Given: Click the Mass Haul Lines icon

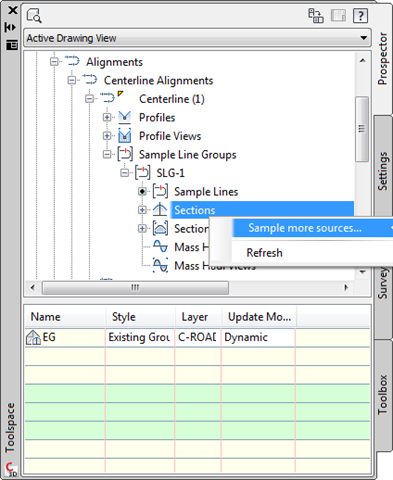Looking at the screenshot, I should pos(160,247).
